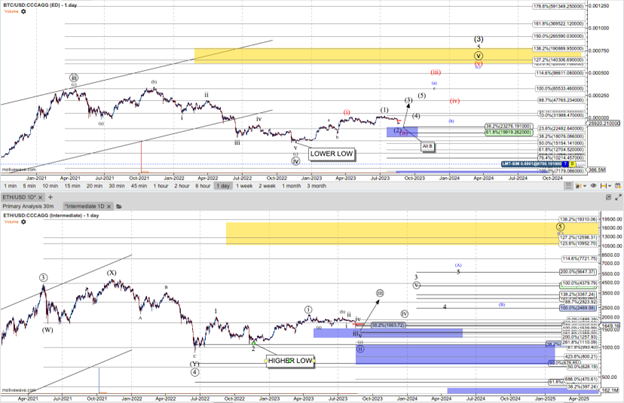Click the Alt B callout label
The image size is (624, 403).
point(427,145)
